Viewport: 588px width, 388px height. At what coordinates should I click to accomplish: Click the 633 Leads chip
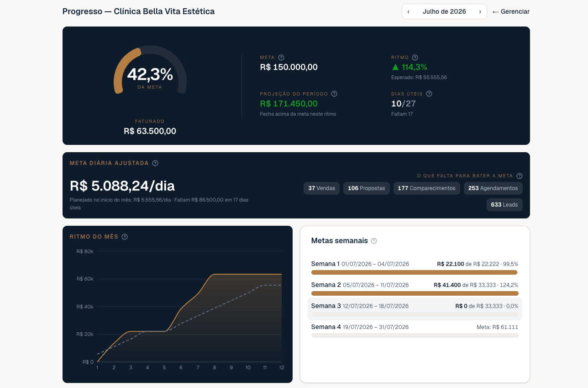coord(504,205)
